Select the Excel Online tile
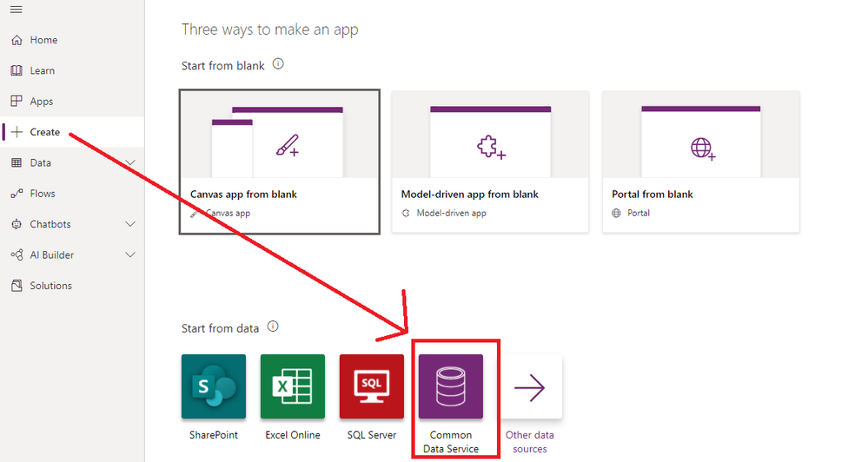This screenshot has width=868, height=462. (x=293, y=386)
